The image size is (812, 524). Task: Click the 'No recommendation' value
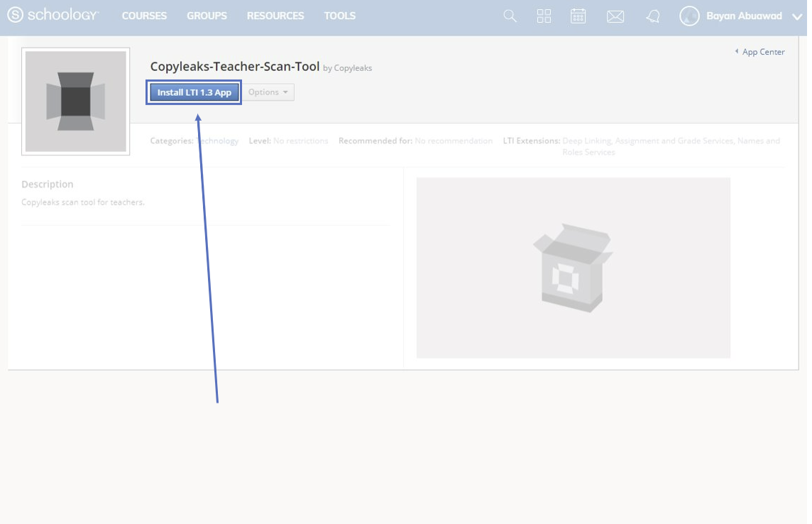tap(454, 141)
